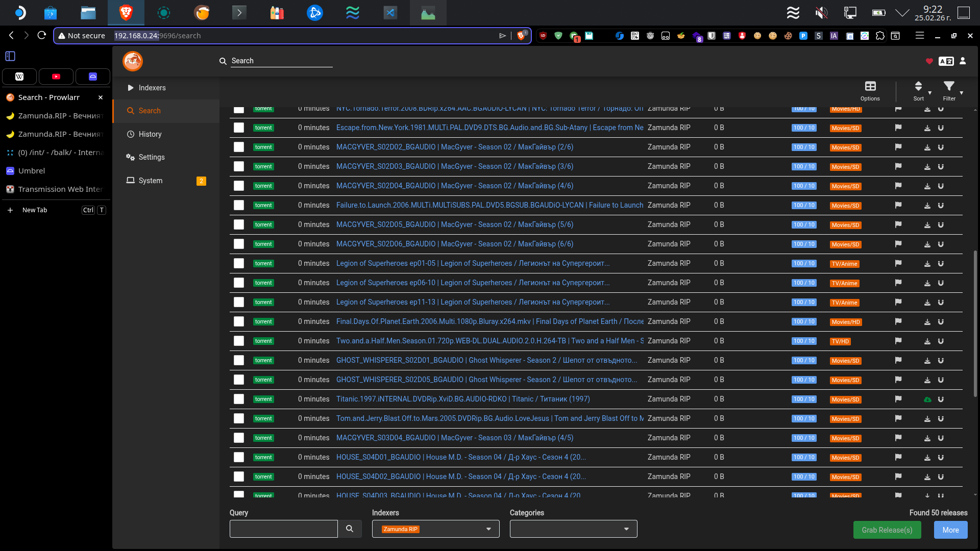Click the Brave Shields lion icon

(521, 36)
